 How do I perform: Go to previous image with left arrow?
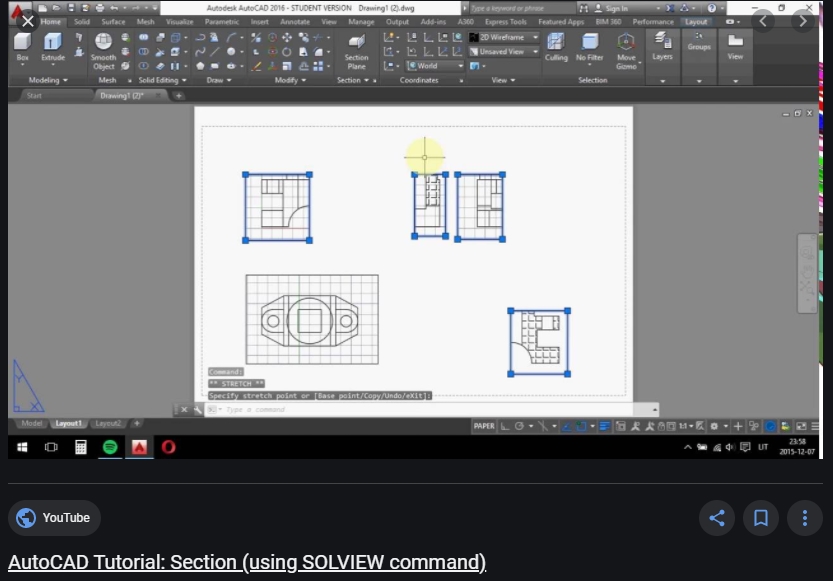[763, 21]
